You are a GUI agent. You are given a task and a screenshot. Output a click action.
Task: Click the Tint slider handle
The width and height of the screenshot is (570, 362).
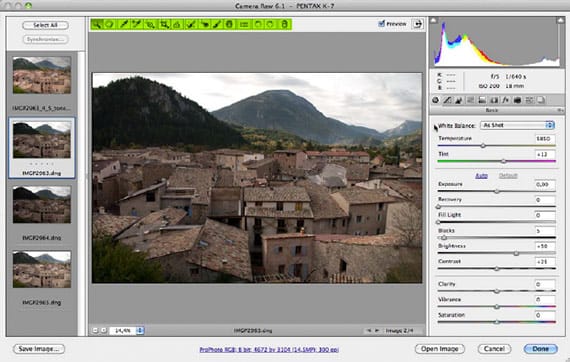pyautogui.click(x=503, y=161)
